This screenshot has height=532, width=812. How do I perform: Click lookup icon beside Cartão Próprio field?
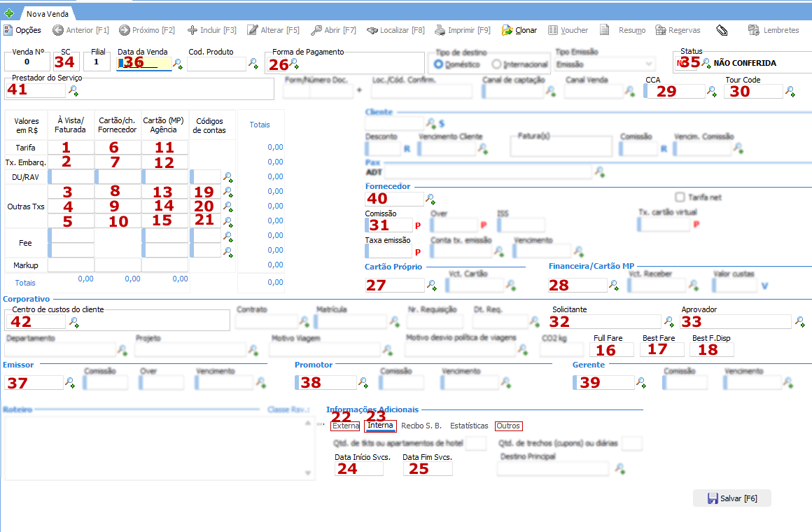click(x=432, y=285)
